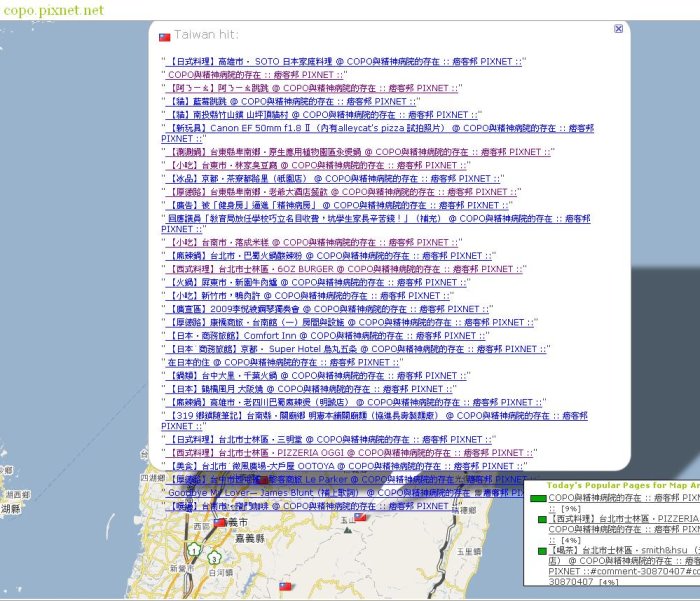Open the 南投縣竹山鎮 cat link
This screenshot has width=700, height=601.
pyautogui.click(x=321, y=115)
